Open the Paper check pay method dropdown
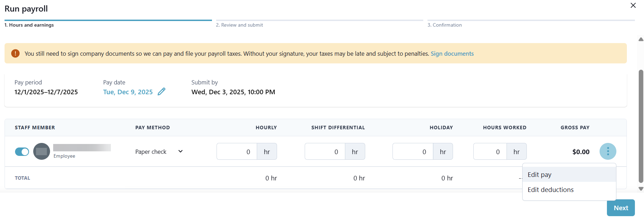Viewport: 644px width, 220px height. pyautogui.click(x=159, y=152)
